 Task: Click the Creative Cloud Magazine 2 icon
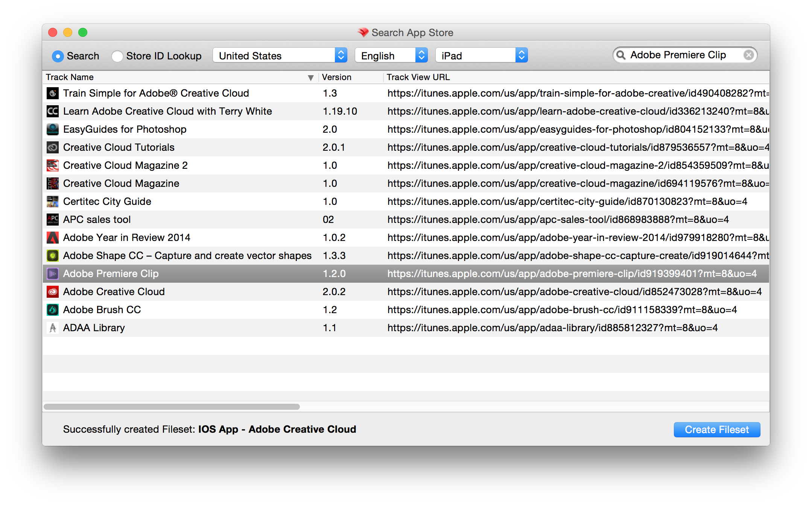(x=53, y=165)
